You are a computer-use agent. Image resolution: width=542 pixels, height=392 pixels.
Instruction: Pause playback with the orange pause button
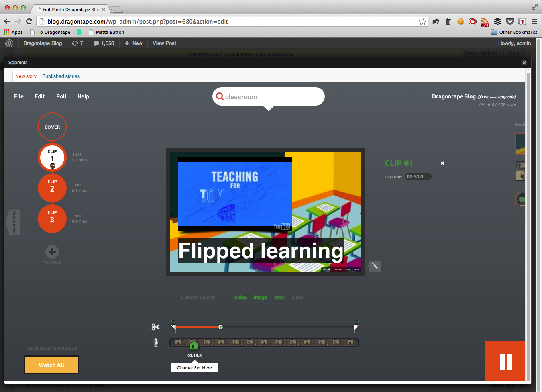click(x=505, y=361)
